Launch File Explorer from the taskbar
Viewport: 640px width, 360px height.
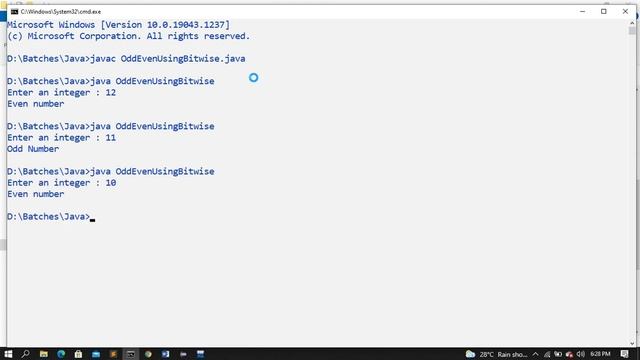[43, 354]
